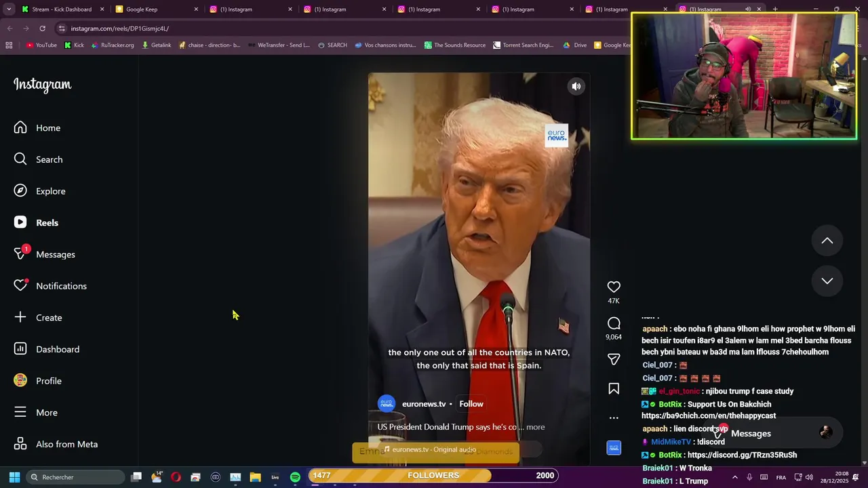View Notifications in the sidebar
The image size is (868, 488).
(x=51, y=286)
